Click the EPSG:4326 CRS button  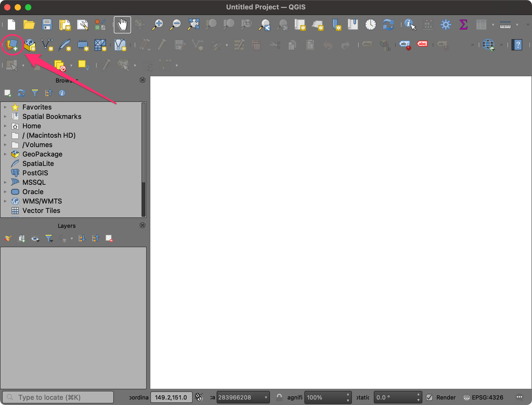483,397
